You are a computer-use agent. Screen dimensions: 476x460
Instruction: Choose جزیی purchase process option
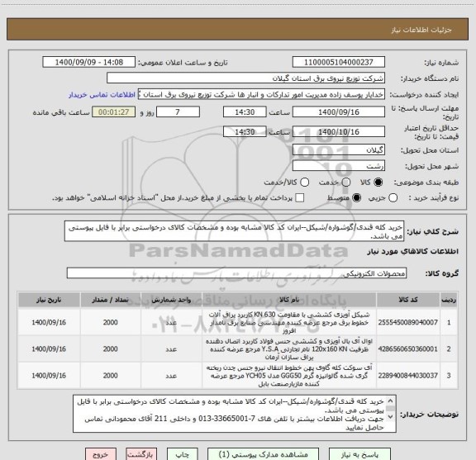393,198
